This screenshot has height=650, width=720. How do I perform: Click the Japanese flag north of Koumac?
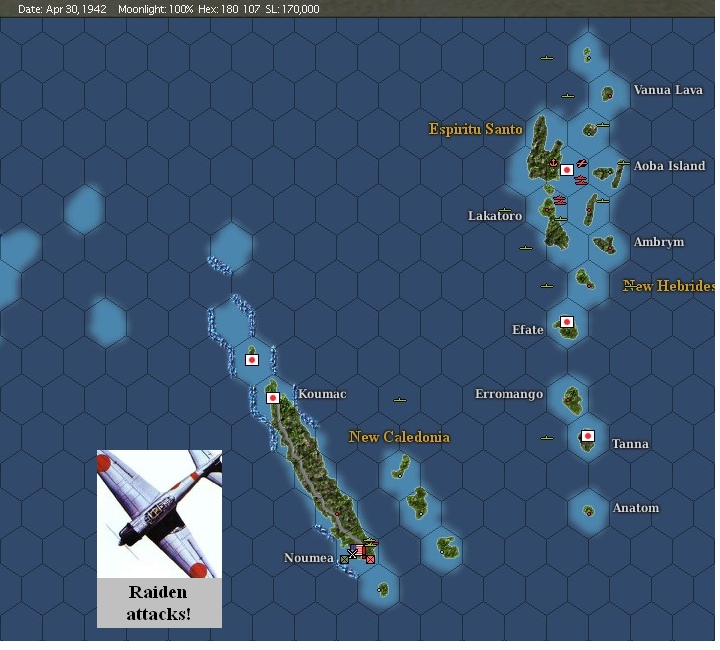click(252, 360)
